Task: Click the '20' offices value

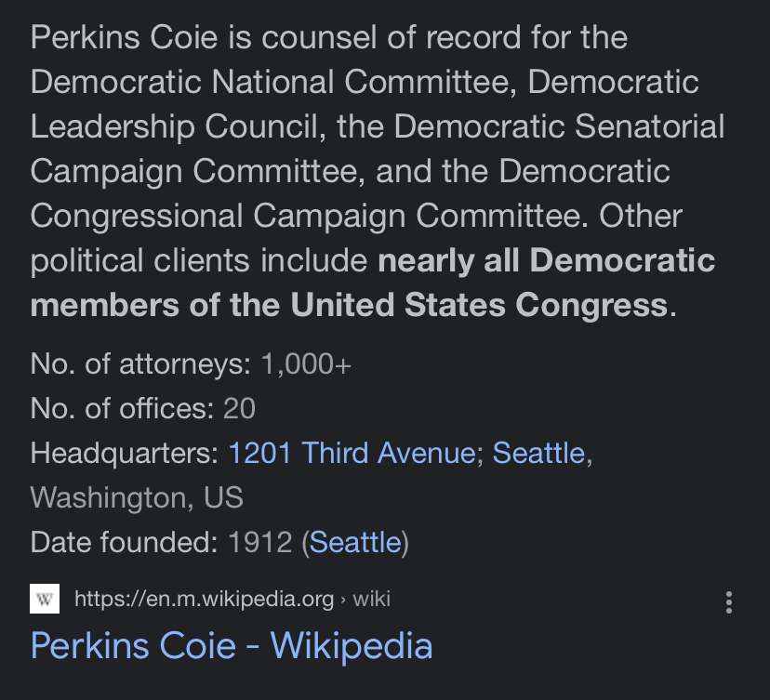Action: 239,408
